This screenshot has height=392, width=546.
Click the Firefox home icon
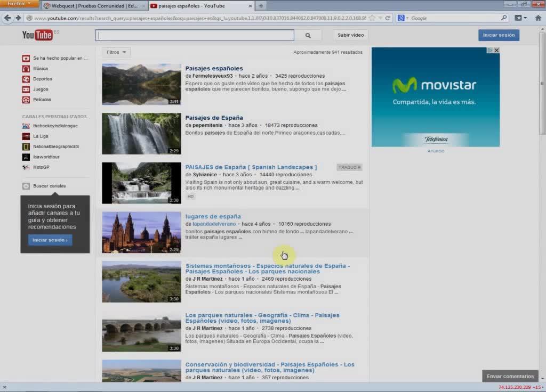tap(538, 18)
